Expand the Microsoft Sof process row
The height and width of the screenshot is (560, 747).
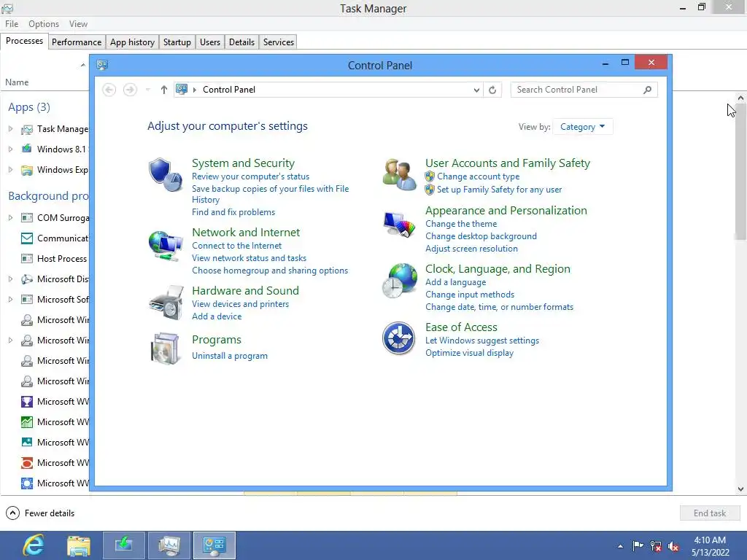10,300
